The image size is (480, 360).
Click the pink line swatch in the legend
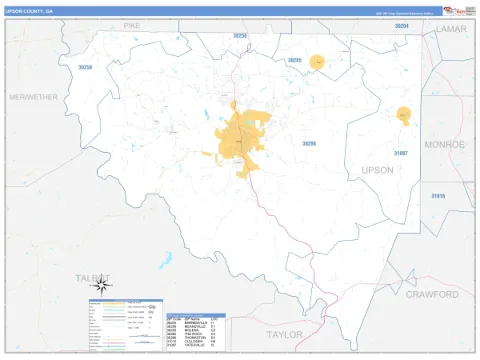tap(114, 343)
